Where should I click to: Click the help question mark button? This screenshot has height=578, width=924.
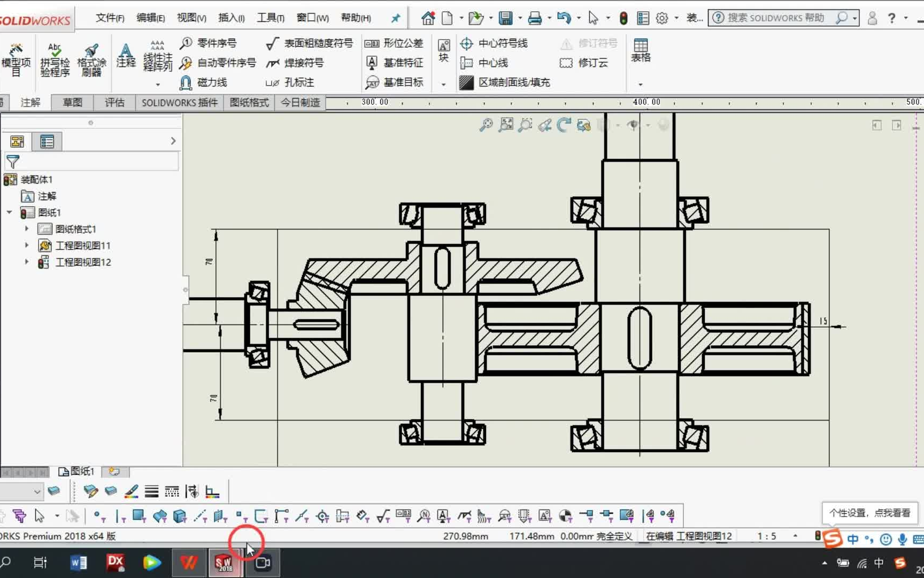coord(891,18)
